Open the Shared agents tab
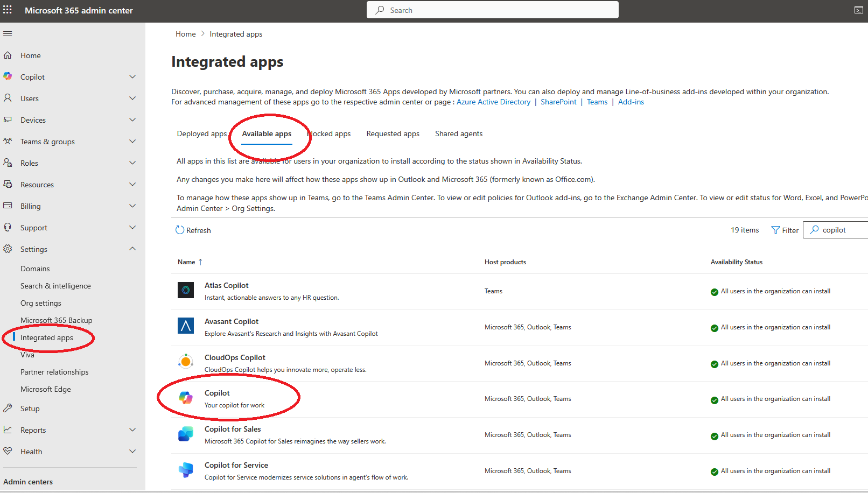This screenshot has width=868, height=493. [459, 133]
